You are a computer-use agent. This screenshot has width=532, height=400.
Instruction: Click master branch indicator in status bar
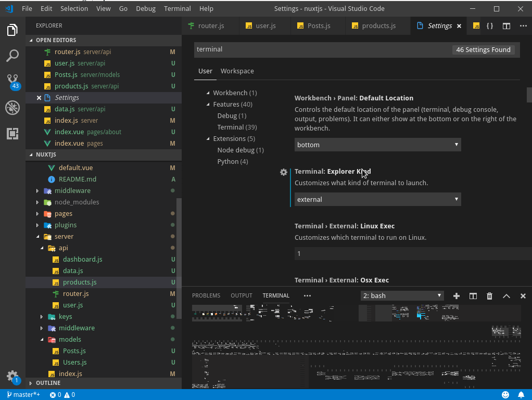[x=23, y=395]
